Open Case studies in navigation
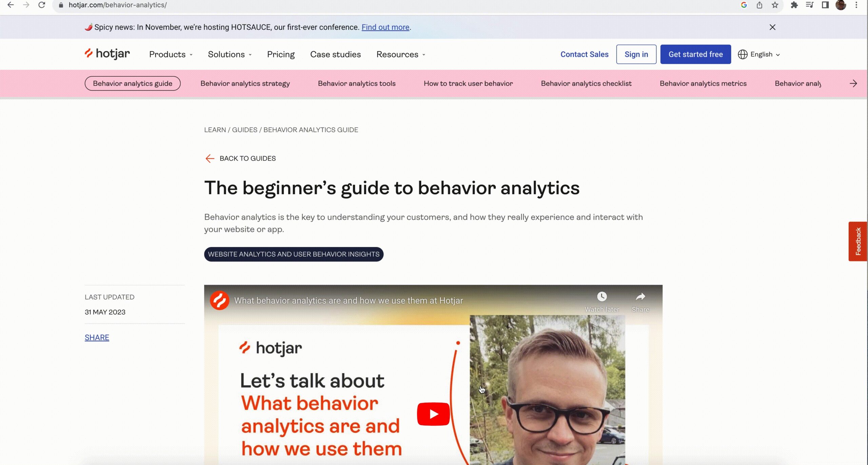 point(335,54)
